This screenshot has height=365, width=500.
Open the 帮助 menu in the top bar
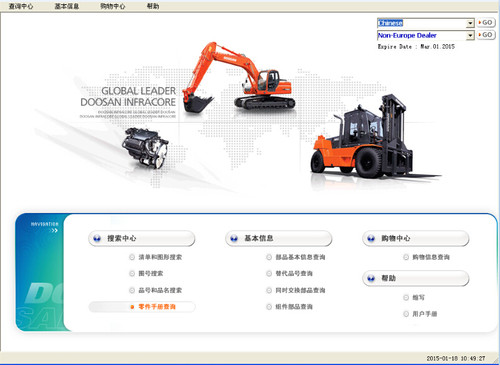[x=153, y=6]
